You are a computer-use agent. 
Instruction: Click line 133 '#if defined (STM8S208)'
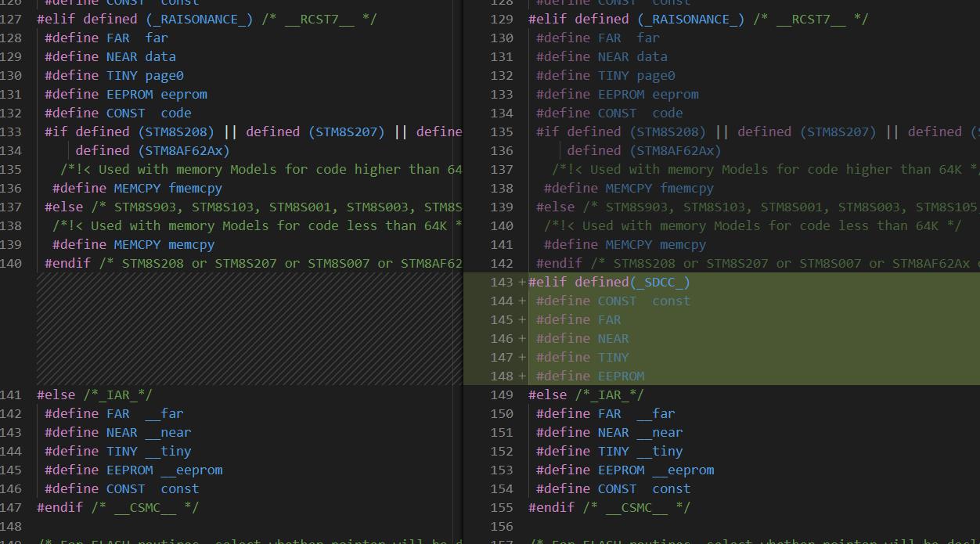pyautogui.click(x=129, y=131)
